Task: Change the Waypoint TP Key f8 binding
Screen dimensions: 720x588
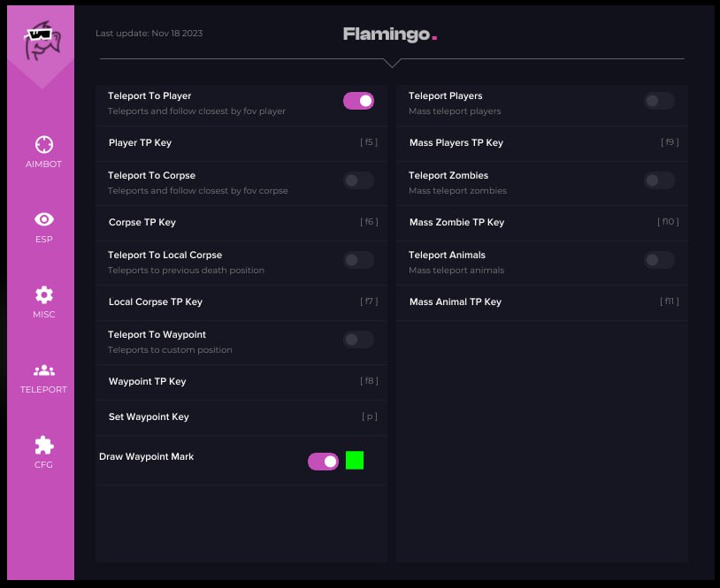Action: click(369, 381)
